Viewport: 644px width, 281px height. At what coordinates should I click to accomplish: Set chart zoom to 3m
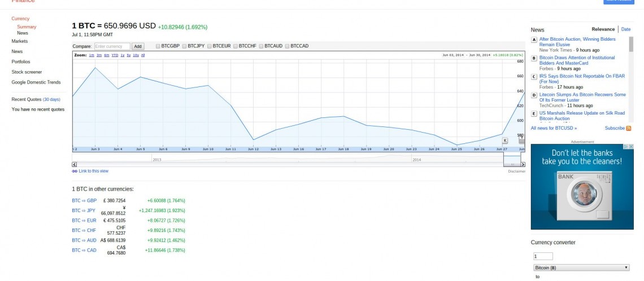tap(99, 55)
